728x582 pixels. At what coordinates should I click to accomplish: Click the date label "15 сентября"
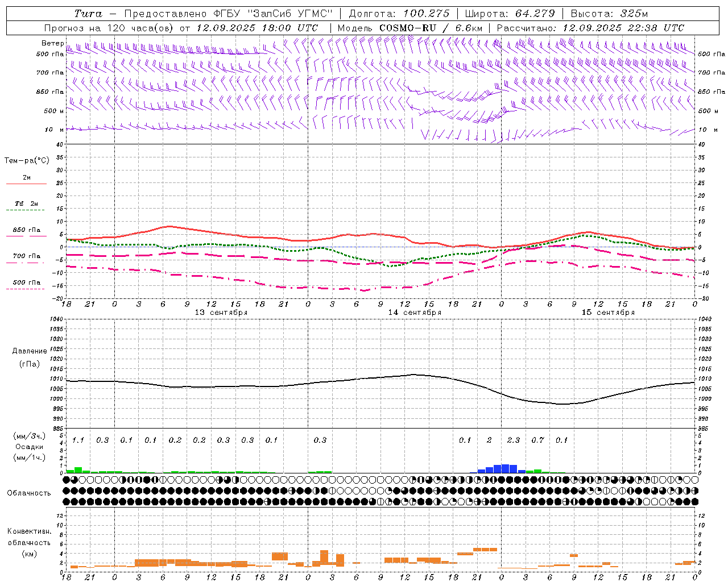tap(608, 313)
